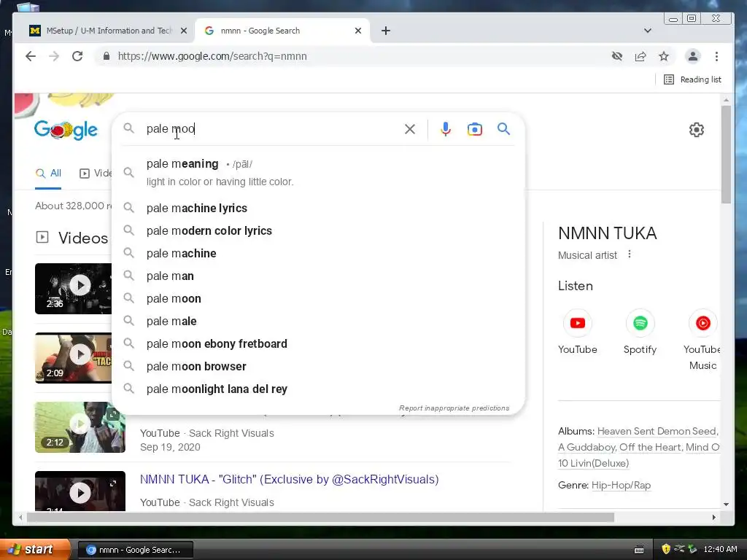Open the share page icon

(640, 56)
